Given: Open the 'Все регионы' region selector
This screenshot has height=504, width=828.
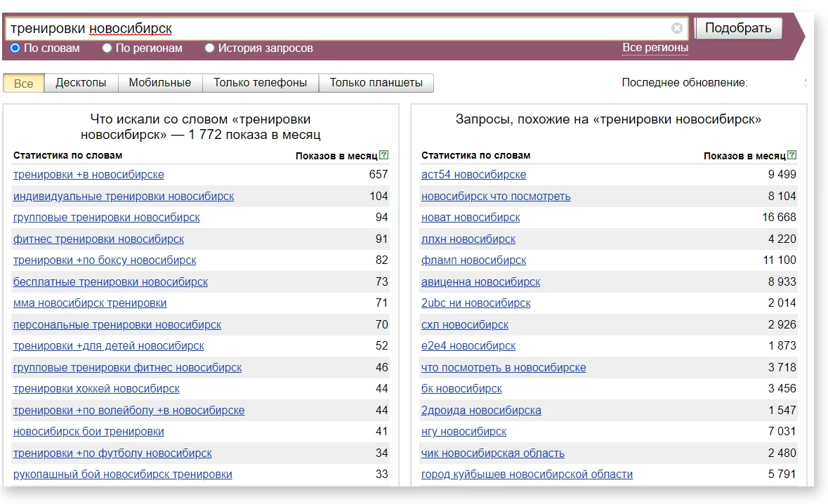Looking at the screenshot, I should [x=655, y=48].
